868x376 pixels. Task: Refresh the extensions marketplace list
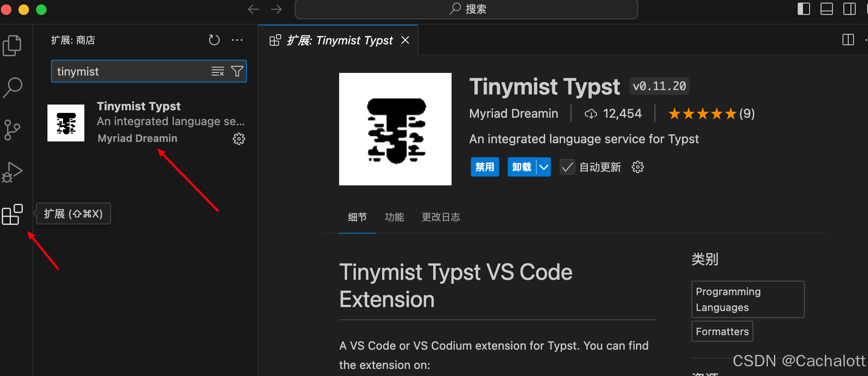(x=214, y=40)
